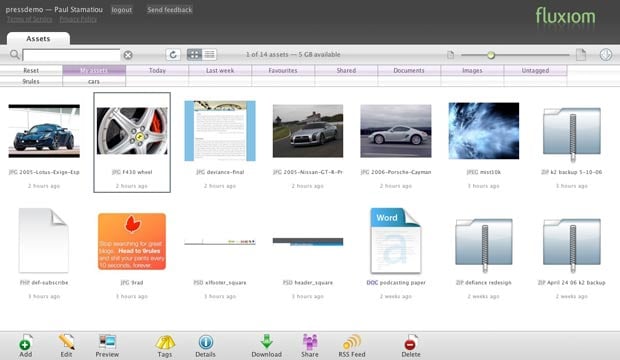Image resolution: width=620 pixels, height=360 pixels.
Task: Click the Send feedback link
Action: [x=169, y=10]
